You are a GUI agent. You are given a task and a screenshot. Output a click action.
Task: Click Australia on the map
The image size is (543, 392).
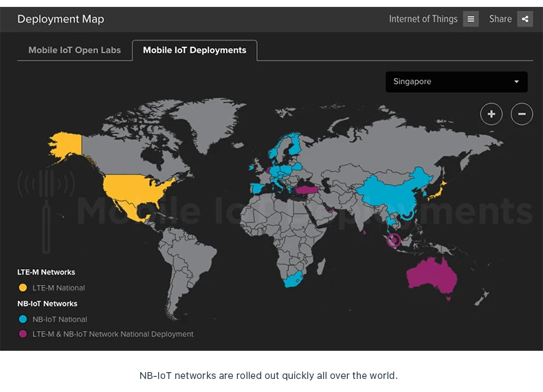point(431,277)
